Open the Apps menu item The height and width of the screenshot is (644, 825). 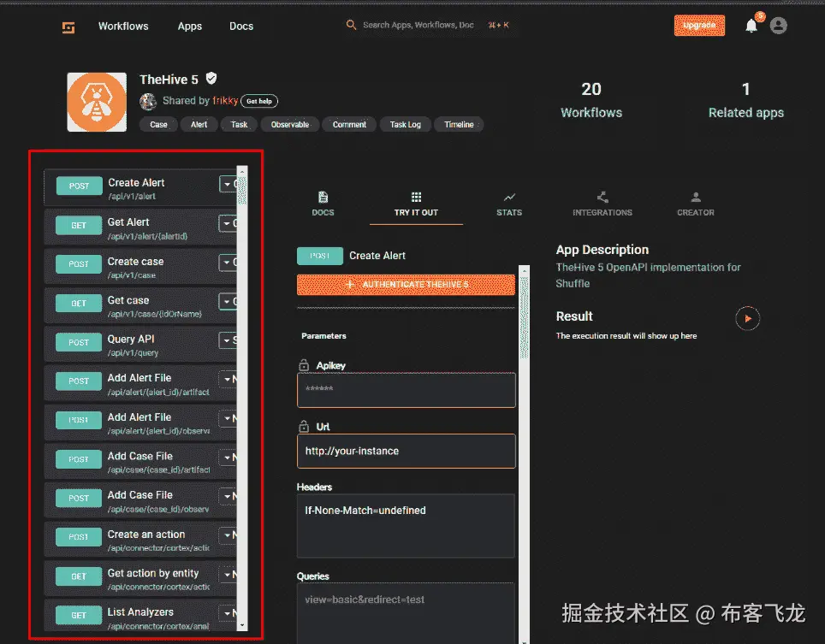[x=190, y=26]
